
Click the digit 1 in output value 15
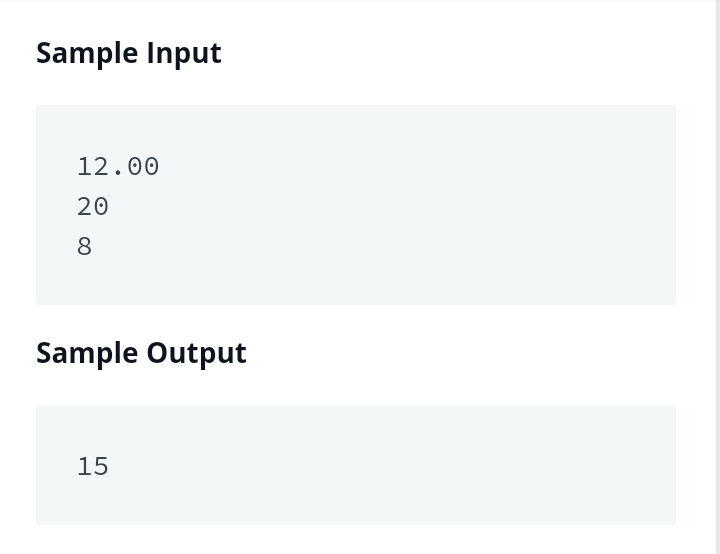85,466
